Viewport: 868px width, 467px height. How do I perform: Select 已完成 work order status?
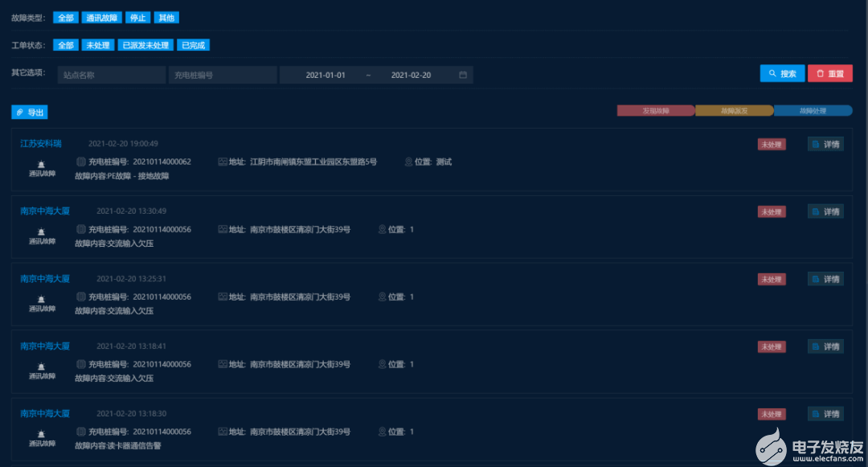point(194,46)
